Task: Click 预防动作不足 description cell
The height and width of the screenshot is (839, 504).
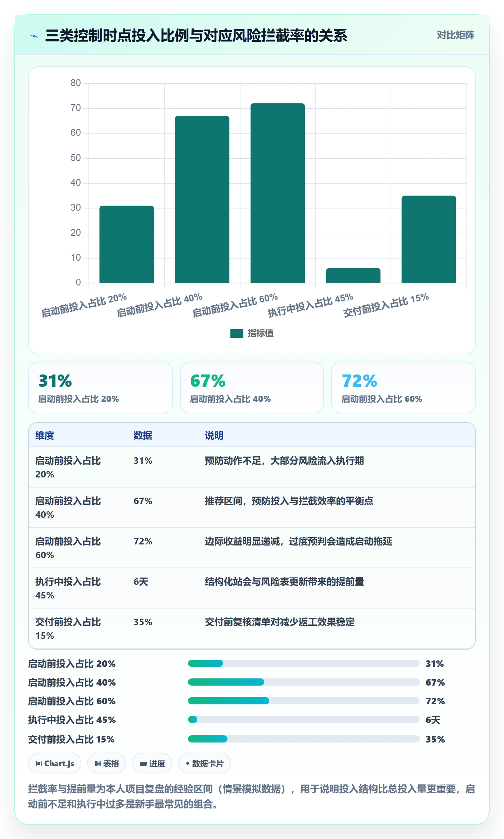Action: [x=284, y=461]
